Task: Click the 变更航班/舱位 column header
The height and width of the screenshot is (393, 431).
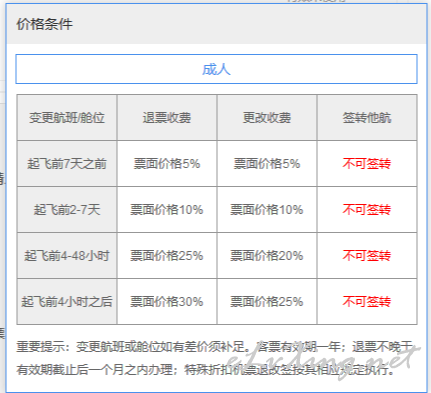Action: point(67,118)
